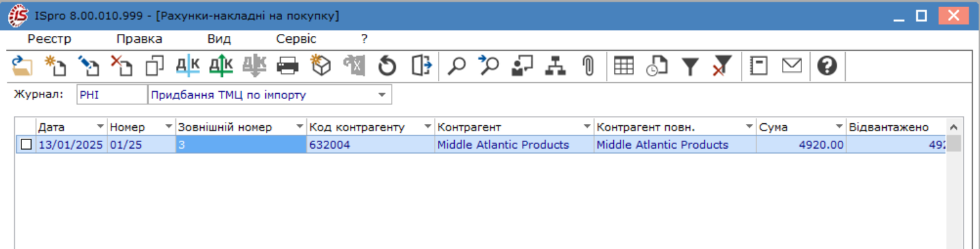Clear the filter with the crossed funnel icon
The image size is (980, 249).
(x=722, y=66)
